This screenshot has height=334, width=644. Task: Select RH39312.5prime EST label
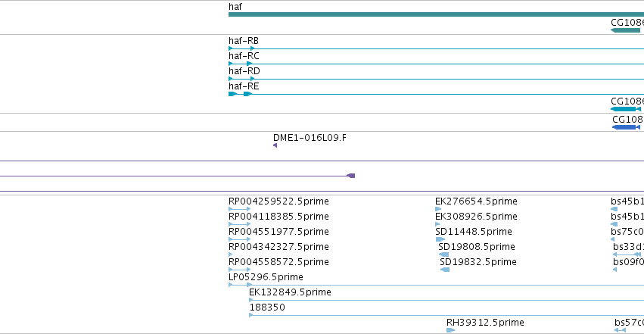485,323
